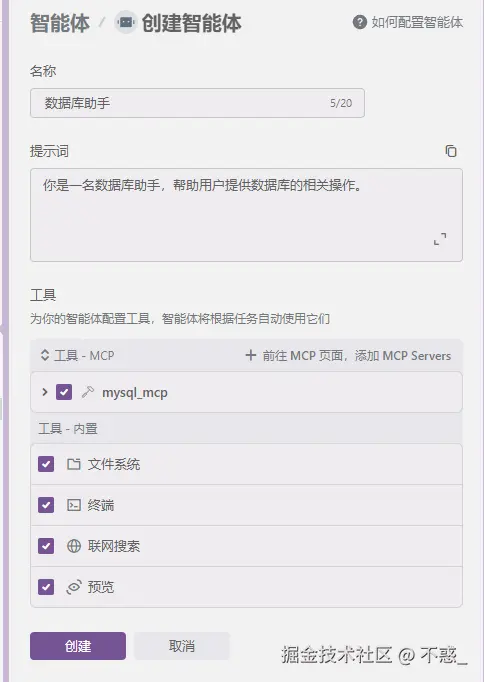The height and width of the screenshot is (682, 484).
Task: Click the 创建智能体 page title
Action: point(192,23)
